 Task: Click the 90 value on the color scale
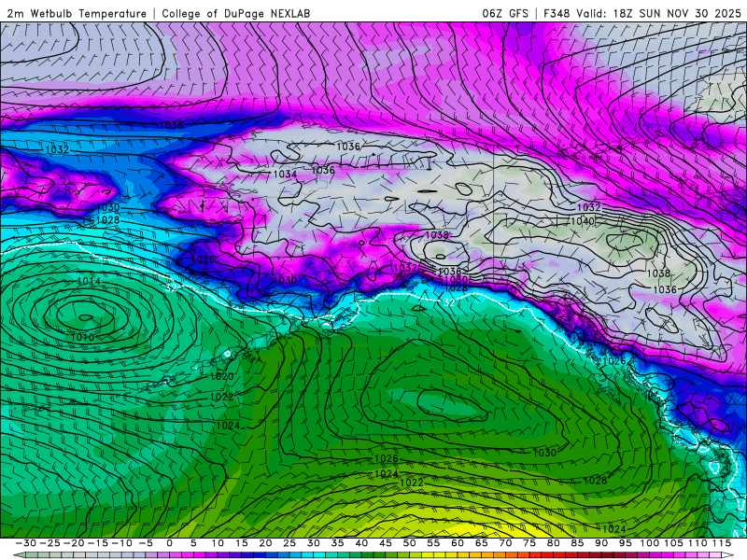(600, 543)
